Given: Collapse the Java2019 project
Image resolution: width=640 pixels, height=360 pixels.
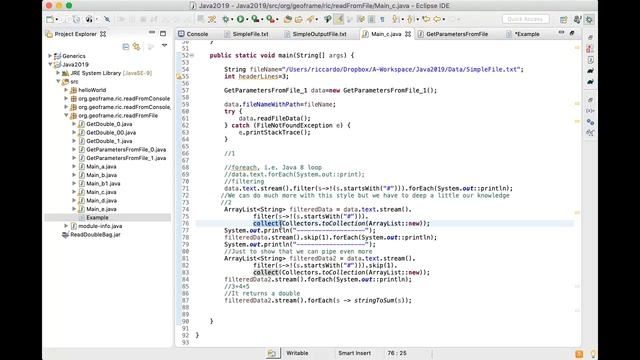Looking at the screenshot, I should [x=50, y=64].
